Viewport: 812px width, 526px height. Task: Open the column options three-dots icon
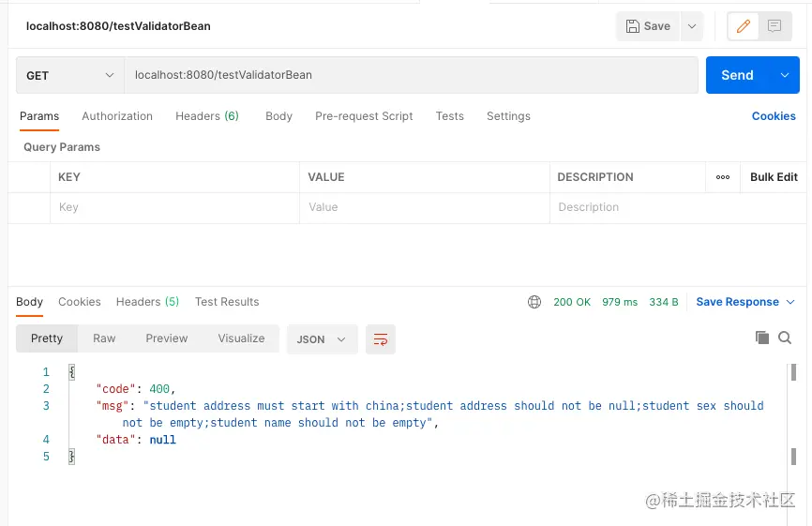(x=723, y=177)
